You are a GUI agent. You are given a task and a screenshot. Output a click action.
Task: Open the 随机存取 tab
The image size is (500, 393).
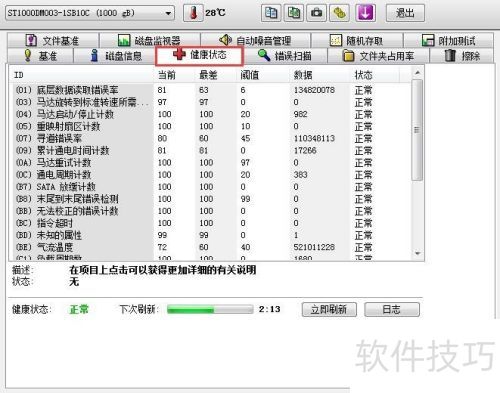tap(357, 41)
